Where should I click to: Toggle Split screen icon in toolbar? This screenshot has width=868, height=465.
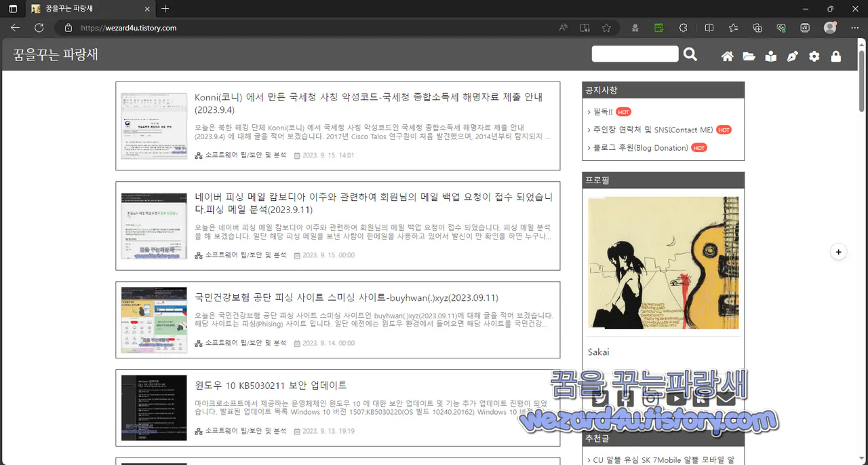coord(709,28)
